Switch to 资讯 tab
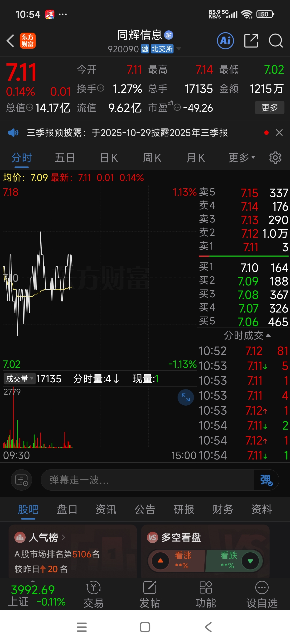This screenshot has width=290, height=644. pos(106,509)
